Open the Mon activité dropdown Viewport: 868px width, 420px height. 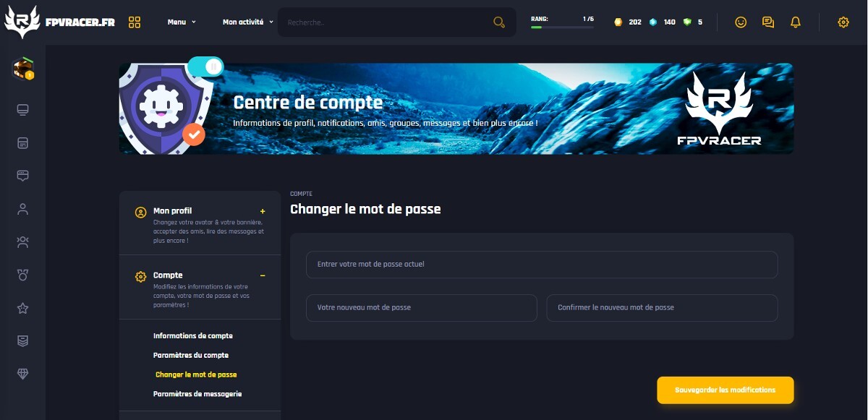pyautogui.click(x=248, y=22)
